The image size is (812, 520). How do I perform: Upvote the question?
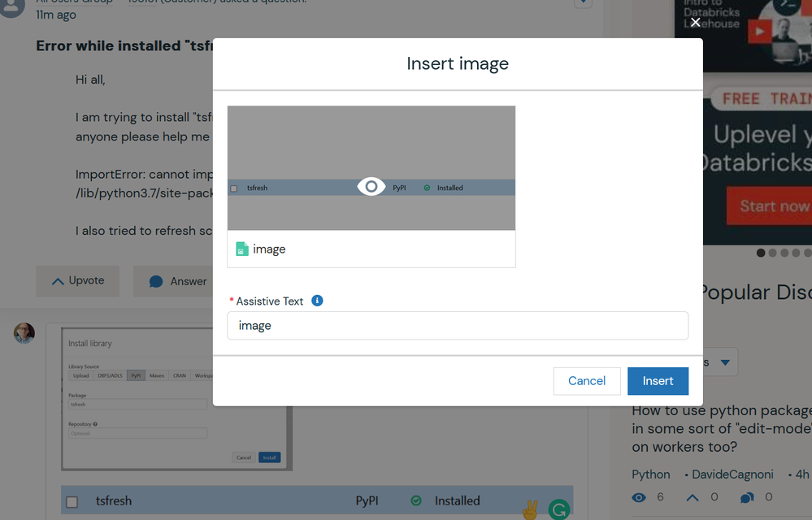pos(78,281)
